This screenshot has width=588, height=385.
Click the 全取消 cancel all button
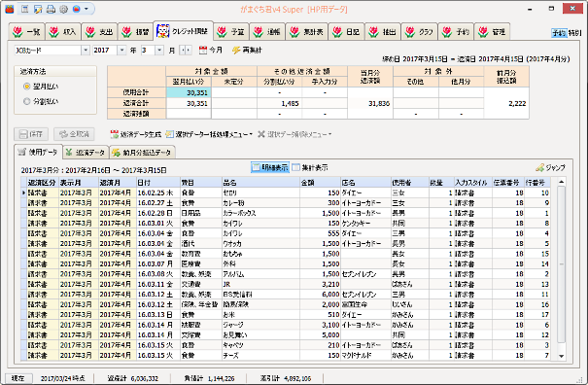pyautogui.click(x=74, y=134)
